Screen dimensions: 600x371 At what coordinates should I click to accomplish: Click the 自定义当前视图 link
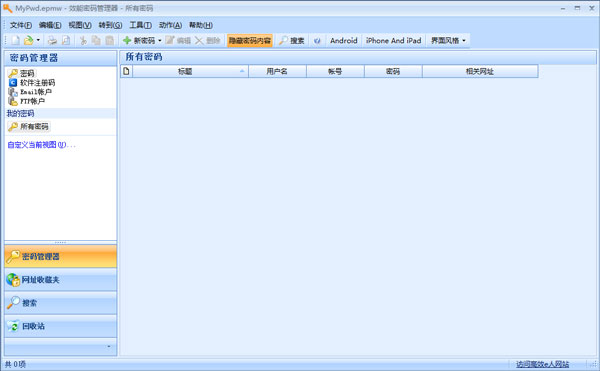point(41,145)
